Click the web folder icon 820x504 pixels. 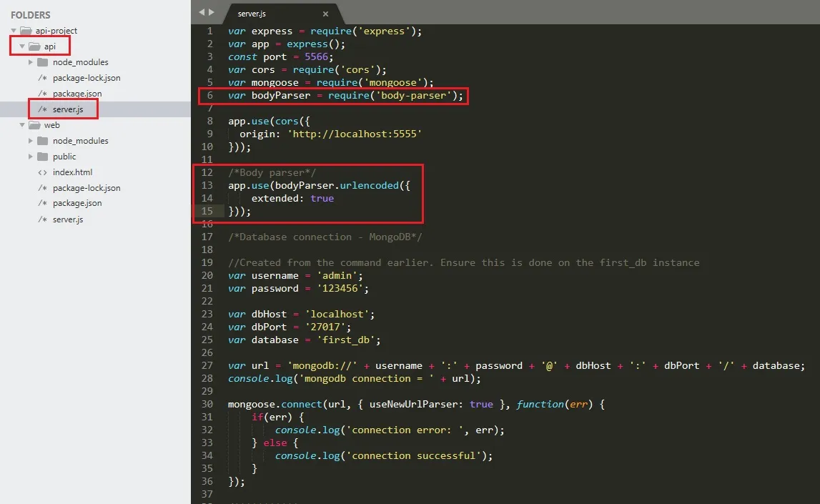[34, 125]
